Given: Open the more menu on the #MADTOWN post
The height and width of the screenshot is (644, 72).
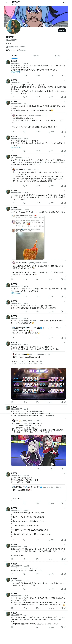Looking at the screenshot, I should (x=65, y=61).
